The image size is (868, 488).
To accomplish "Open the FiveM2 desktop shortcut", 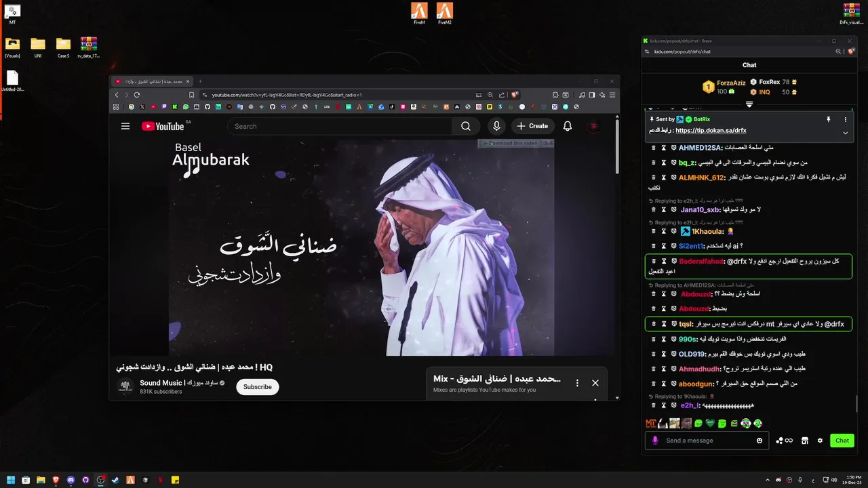I will point(445,14).
